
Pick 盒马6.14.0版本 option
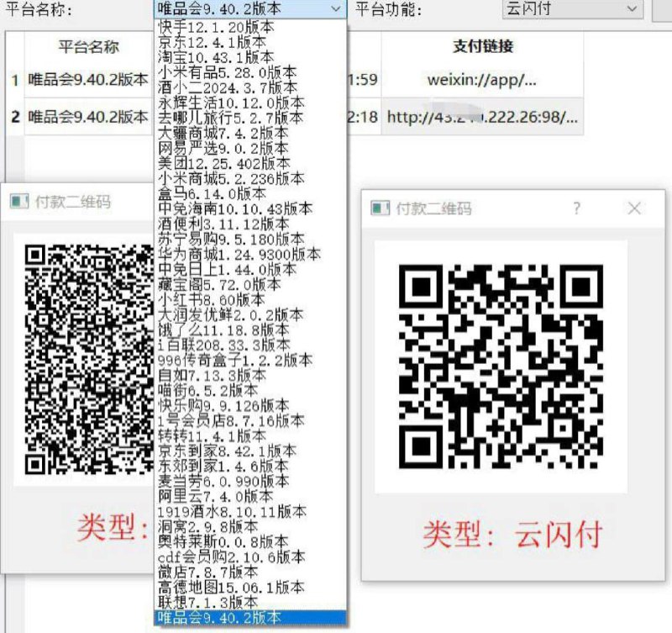[249, 193]
